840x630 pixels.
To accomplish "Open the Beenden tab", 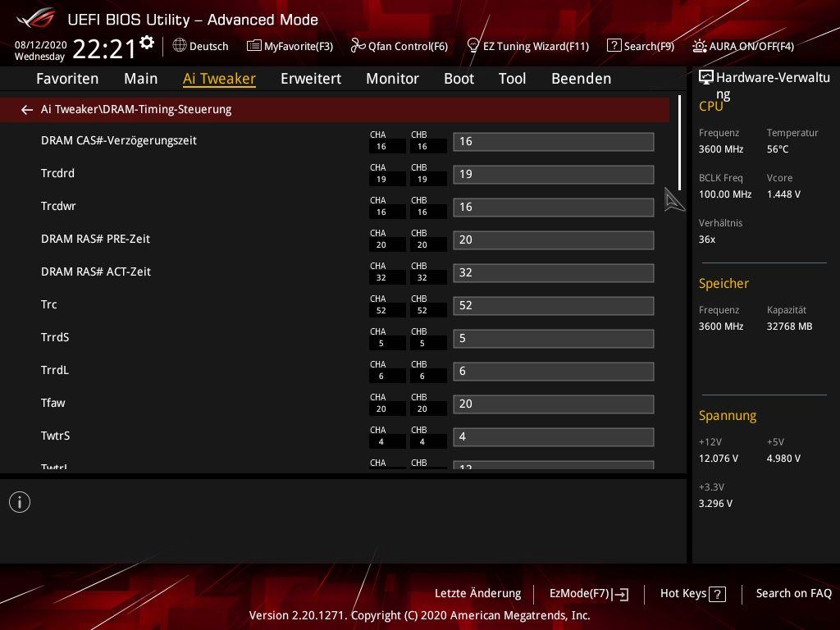I will pos(582,79).
